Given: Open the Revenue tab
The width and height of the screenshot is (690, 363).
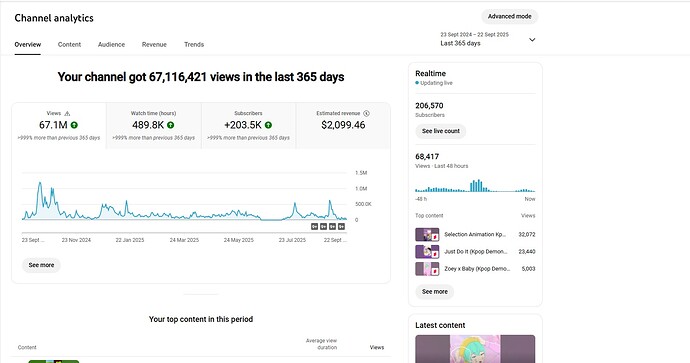Looking at the screenshot, I should click(x=154, y=44).
